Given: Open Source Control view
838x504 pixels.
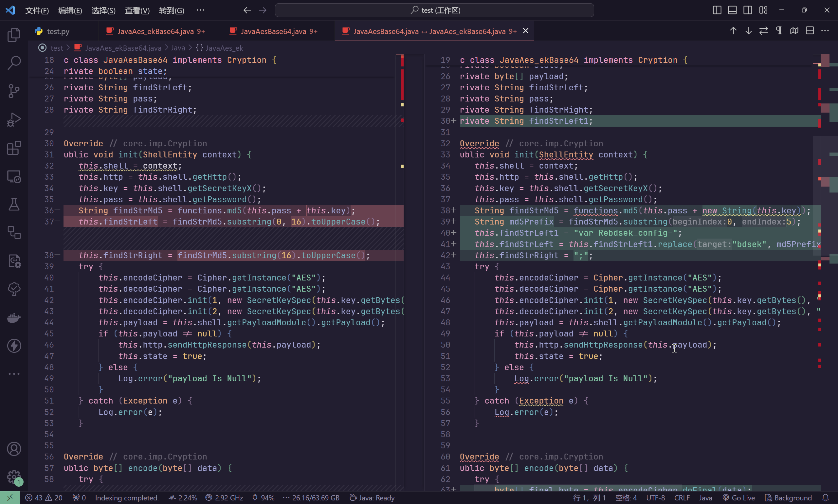Looking at the screenshot, I should (14, 91).
